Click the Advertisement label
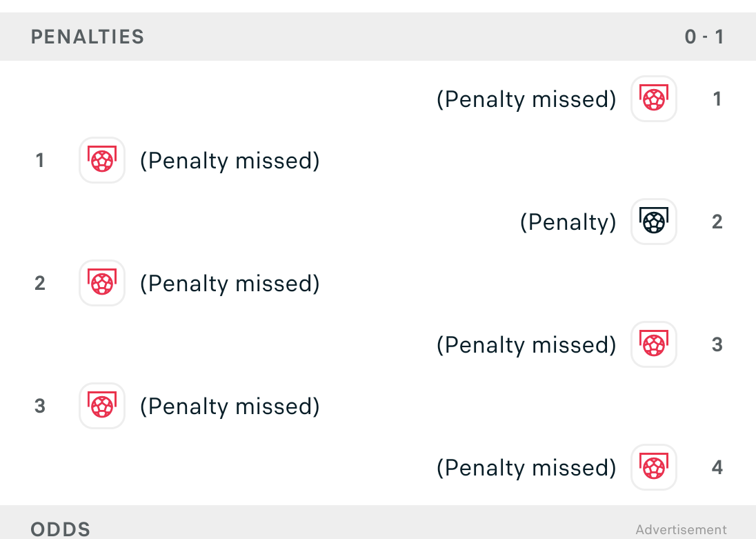The image size is (756, 539). click(x=681, y=529)
